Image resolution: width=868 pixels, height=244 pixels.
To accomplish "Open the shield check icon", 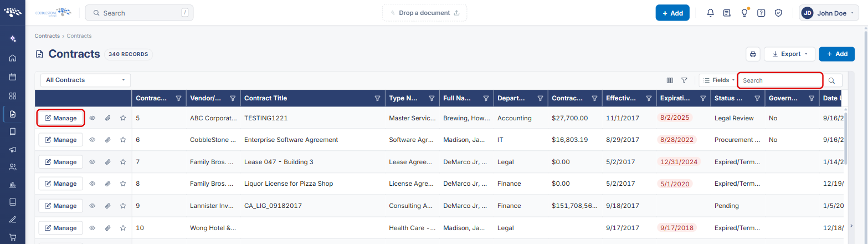I will 778,13.
